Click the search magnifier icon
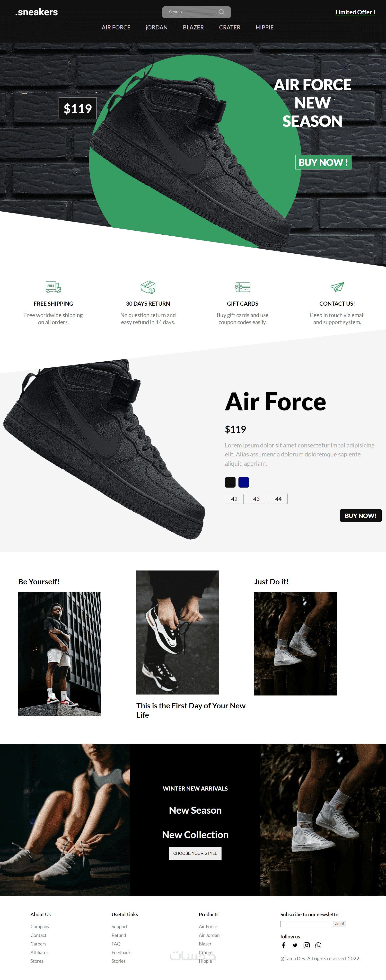 tap(222, 12)
